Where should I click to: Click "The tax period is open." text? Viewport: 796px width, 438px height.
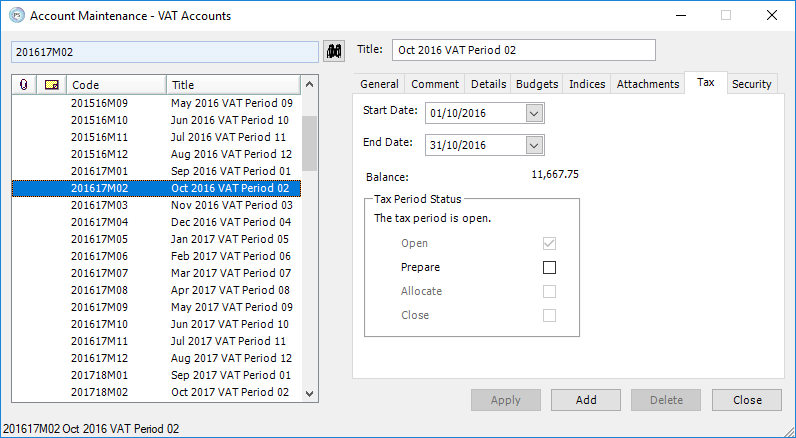(433, 219)
